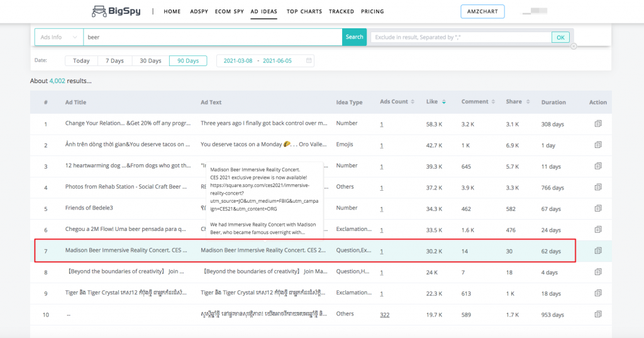Select the 7 Days date filter
This screenshot has height=338, width=644.
pyautogui.click(x=114, y=60)
